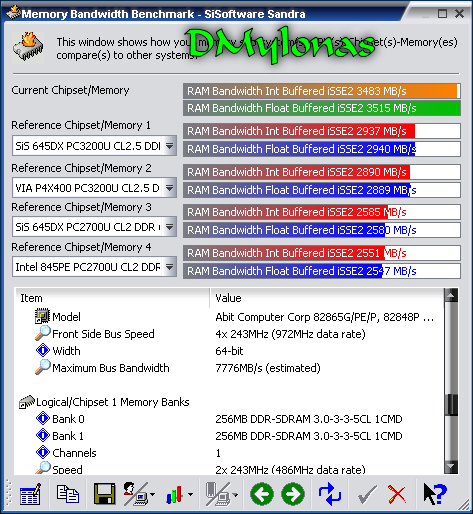Viewport: 473px width, 514px height.
Task: Refresh benchmark with the blue arrows icon
Action: click(330, 494)
